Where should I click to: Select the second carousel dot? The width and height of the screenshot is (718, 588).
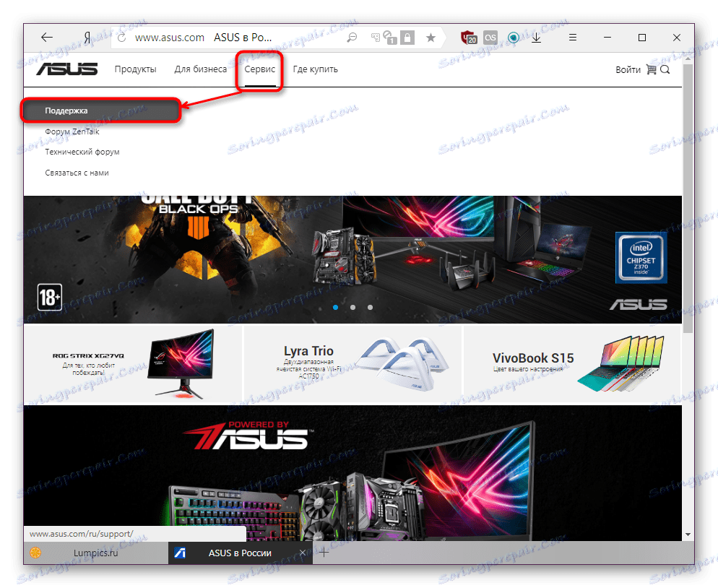click(352, 307)
